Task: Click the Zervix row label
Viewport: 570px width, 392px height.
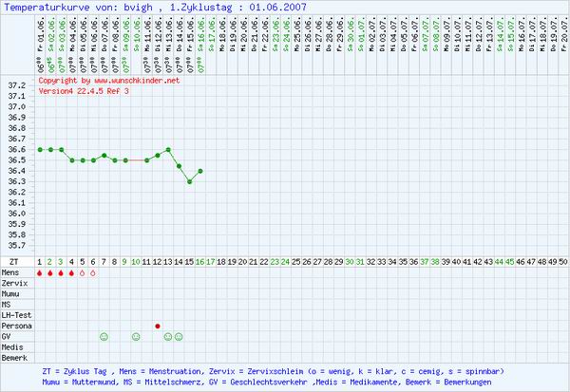Action: 14,284
